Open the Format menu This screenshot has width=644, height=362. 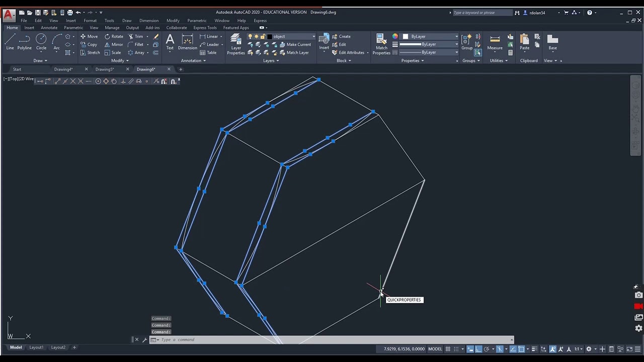(90, 21)
